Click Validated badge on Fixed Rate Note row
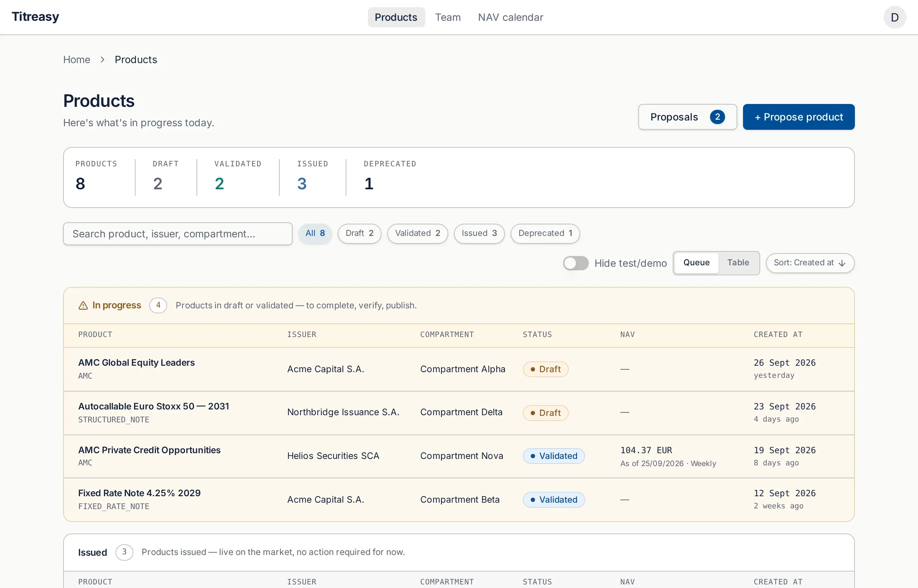This screenshot has height=588, width=918. click(x=553, y=500)
